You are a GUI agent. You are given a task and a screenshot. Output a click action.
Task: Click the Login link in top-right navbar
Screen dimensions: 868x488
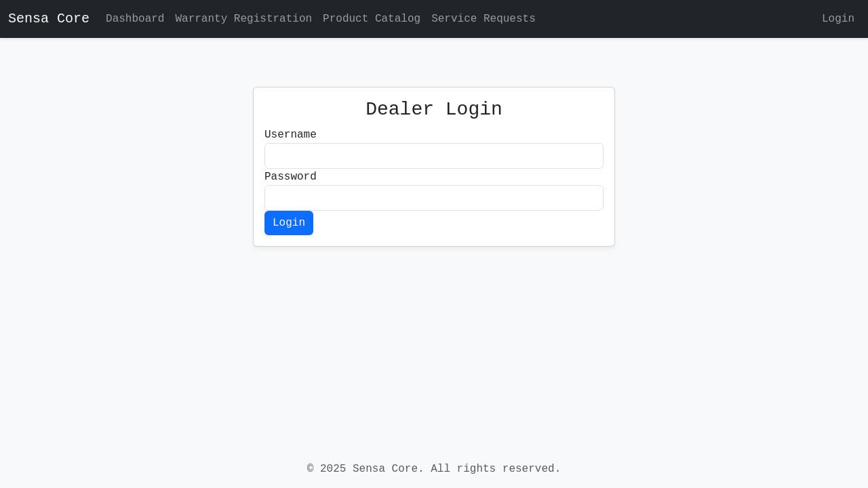pyautogui.click(x=837, y=18)
